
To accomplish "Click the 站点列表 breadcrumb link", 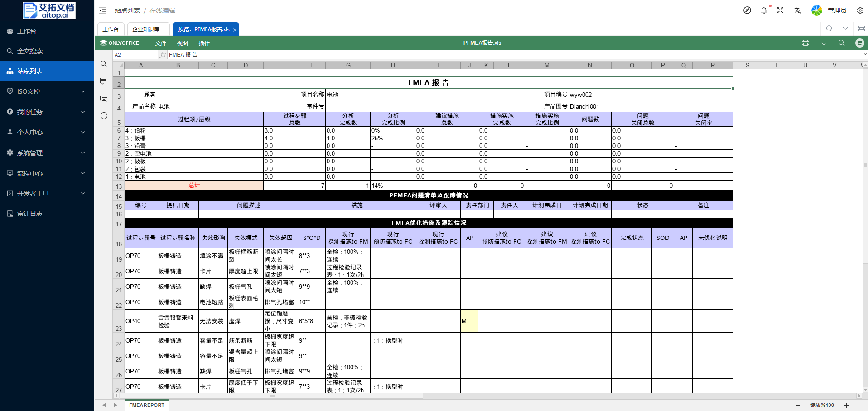I will [x=127, y=10].
